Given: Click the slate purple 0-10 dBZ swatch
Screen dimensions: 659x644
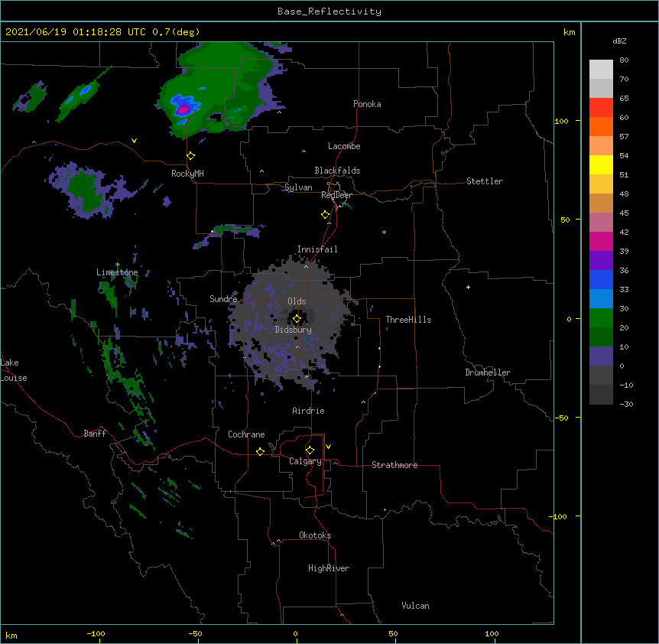Looking at the screenshot, I should (601, 356).
